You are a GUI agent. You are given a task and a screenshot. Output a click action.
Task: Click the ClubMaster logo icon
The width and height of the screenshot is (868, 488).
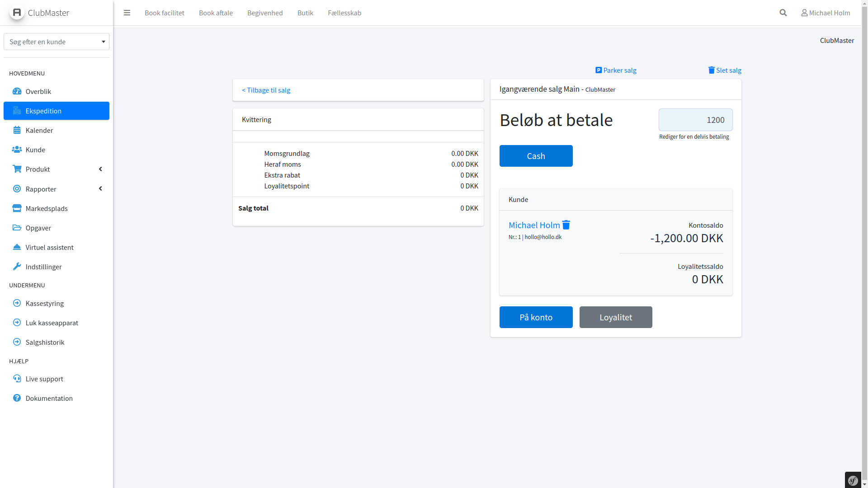[x=17, y=13]
